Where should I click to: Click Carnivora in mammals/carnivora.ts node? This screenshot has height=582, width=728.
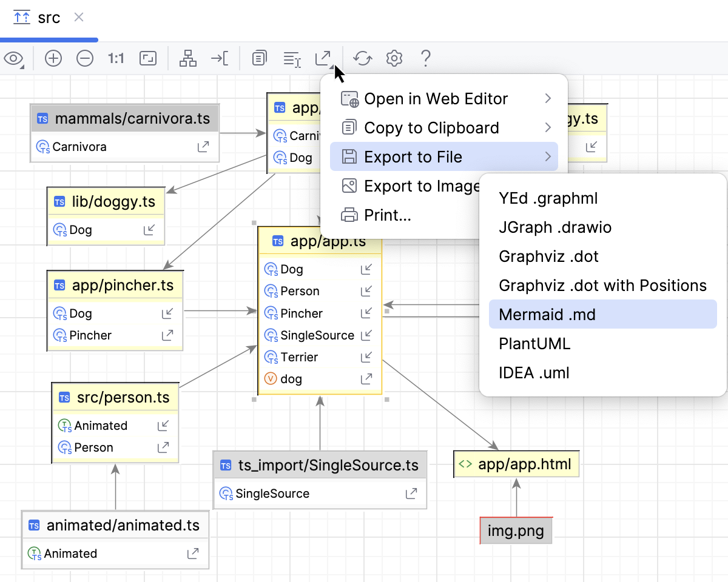tap(79, 147)
